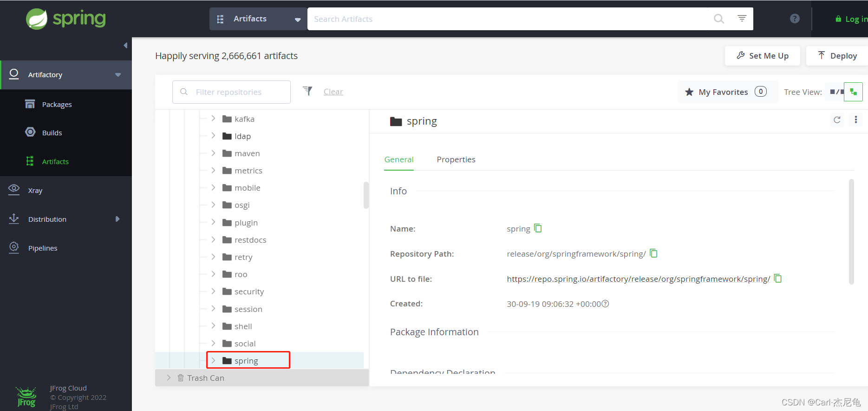
Task: Click the Builds sidebar icon
Action: tap(30, 132)
